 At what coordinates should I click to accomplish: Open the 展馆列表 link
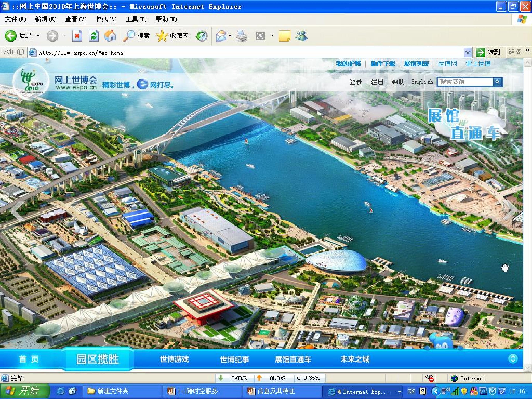click(x=416, y=64)
